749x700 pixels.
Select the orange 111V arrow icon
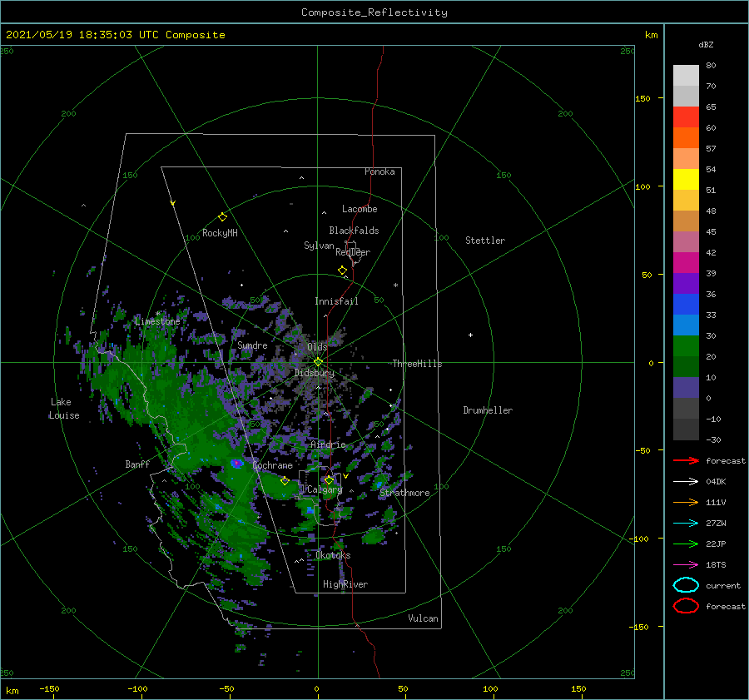(686, 502)
